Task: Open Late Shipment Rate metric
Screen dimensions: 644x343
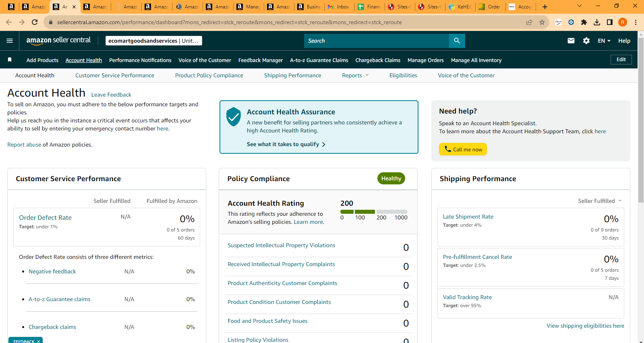Action: pos(468,217)
